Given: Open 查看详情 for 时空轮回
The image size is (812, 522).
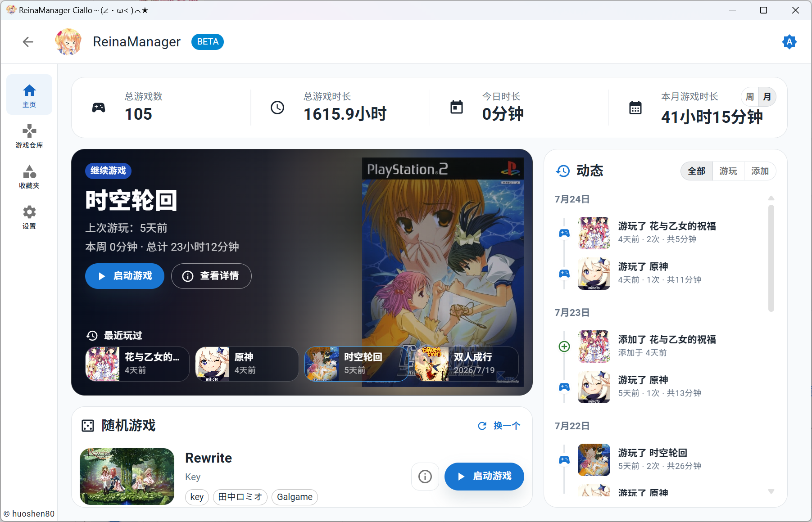Looking at the screenshot, I should [211, 276].
